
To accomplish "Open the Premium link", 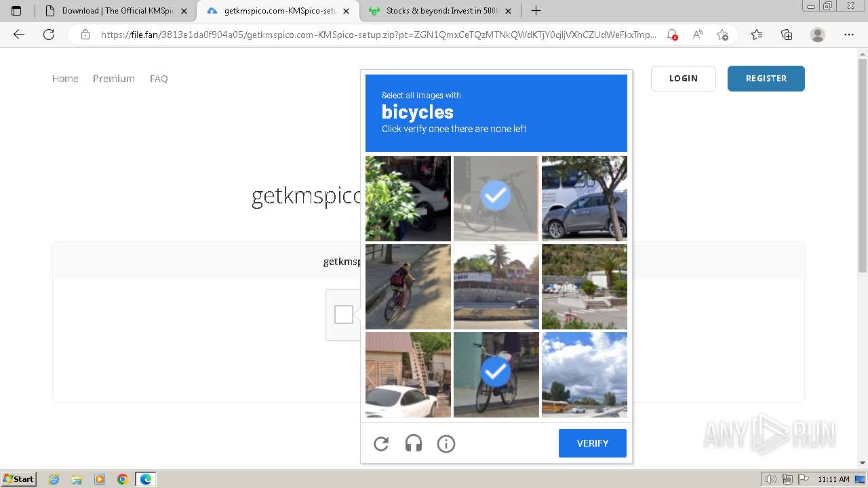I will point(114,79).
